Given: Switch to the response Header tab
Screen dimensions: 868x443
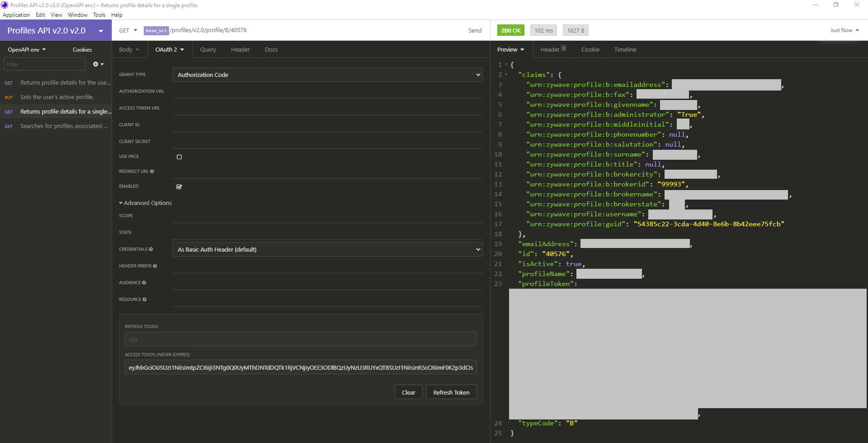Looking at the screenshot, I should pyautogui.click(x=553, y=50).
